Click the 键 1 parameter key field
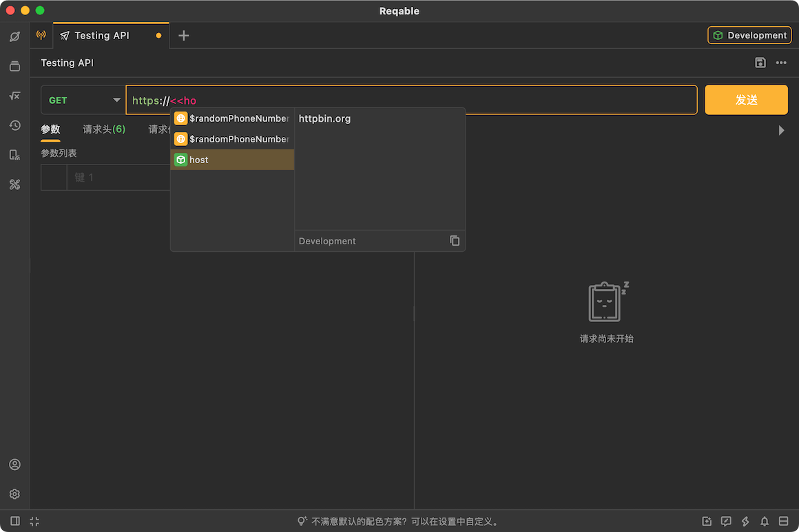799x532 pixels. pos(118,177)
